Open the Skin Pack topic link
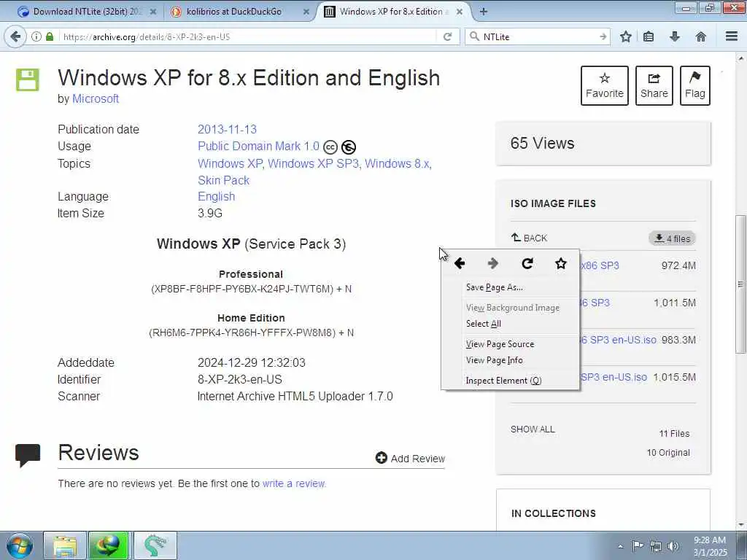 tap(224, 181)
